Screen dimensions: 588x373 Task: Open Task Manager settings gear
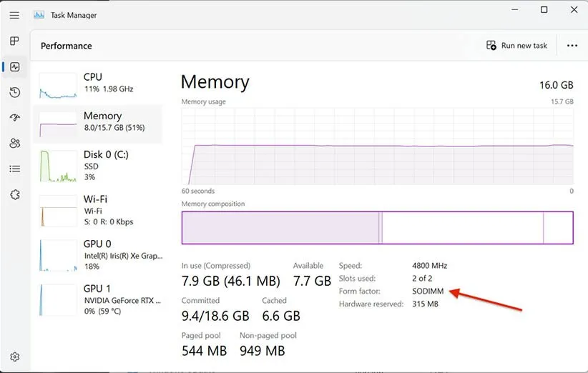[14, 357]
